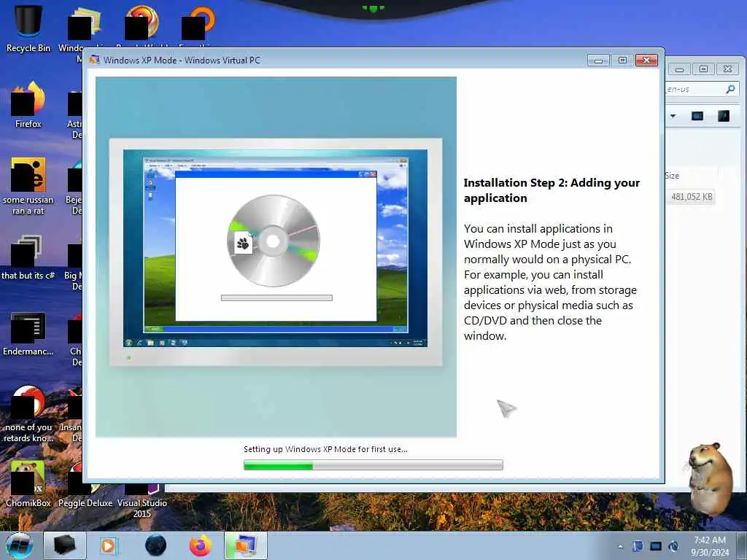Close the background Explorer window
The width and height of the screenshot is (747, 560).
pos(727,69)
